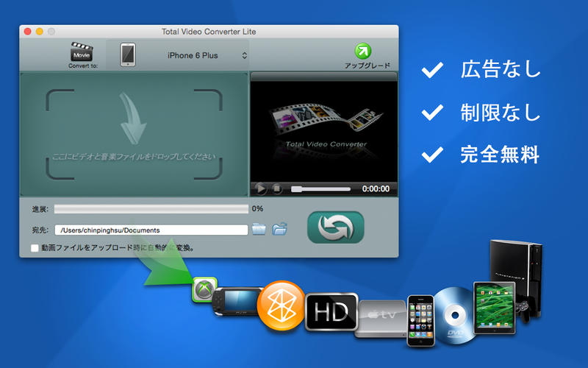Click the Total Video Converter Lite window title

pos(209,32)
